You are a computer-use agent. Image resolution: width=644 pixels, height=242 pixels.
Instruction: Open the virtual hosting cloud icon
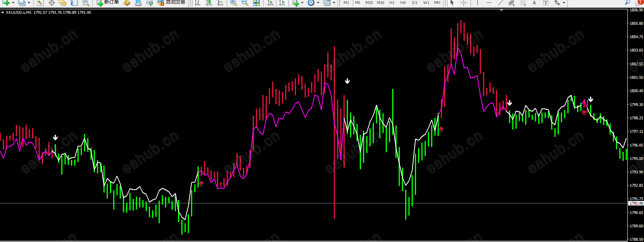(x=138, y=2)
